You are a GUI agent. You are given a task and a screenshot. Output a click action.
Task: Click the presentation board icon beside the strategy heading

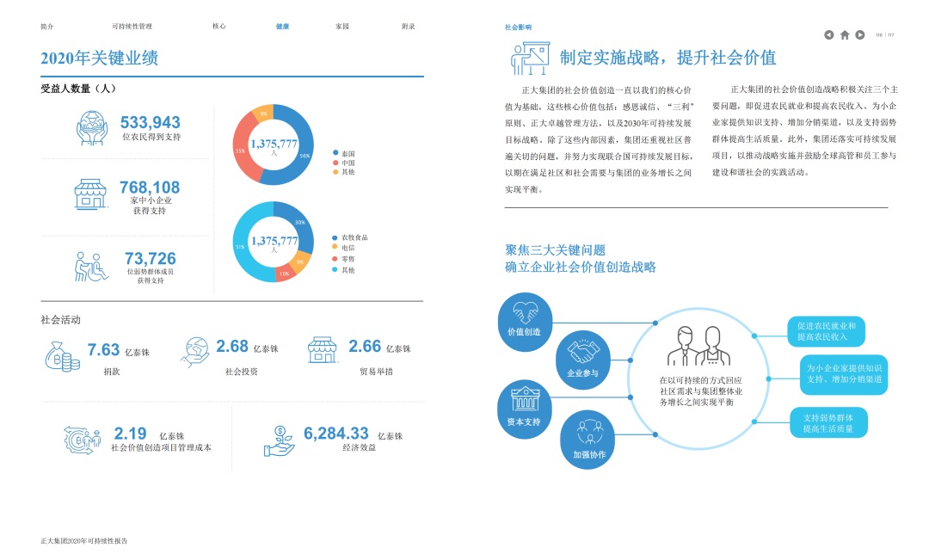pos(530,59)
